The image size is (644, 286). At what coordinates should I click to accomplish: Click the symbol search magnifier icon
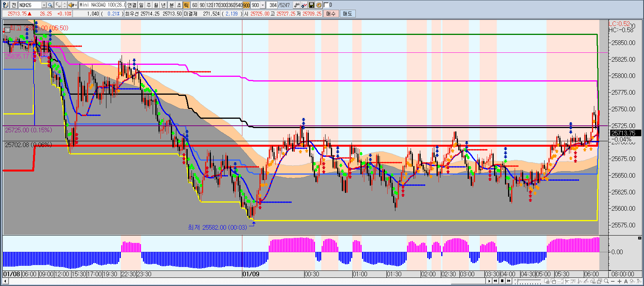coord(50,5)
